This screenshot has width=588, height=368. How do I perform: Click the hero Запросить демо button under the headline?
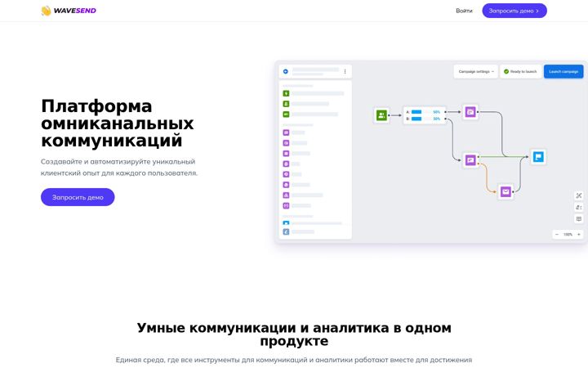click(78, 197)
